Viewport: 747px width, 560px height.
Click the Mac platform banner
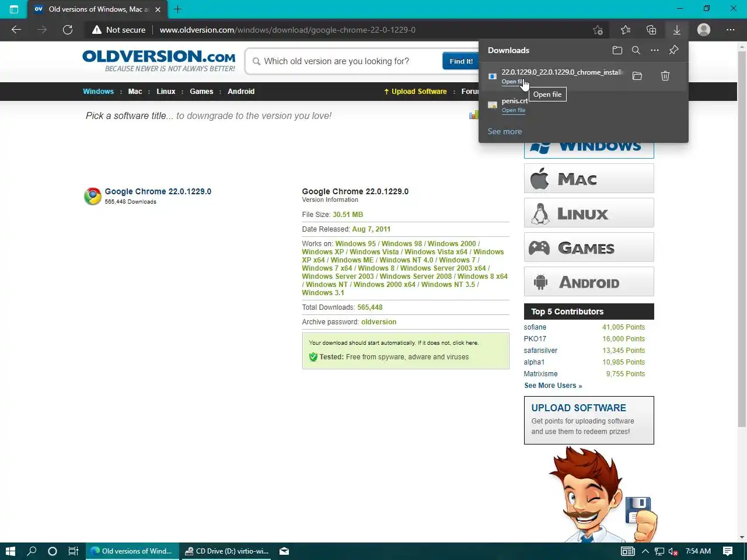click(589, 178)
